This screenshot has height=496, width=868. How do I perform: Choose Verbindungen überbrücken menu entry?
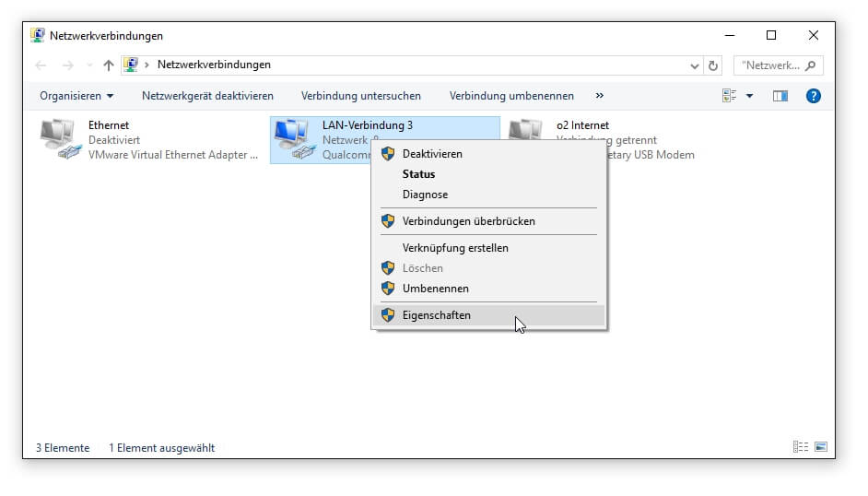click(468, 221)
